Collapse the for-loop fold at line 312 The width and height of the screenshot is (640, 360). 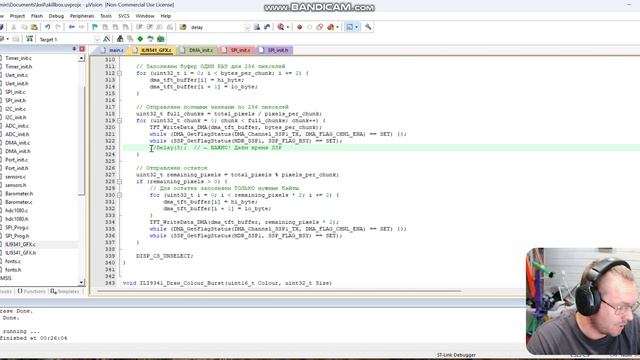pos(119,73)
